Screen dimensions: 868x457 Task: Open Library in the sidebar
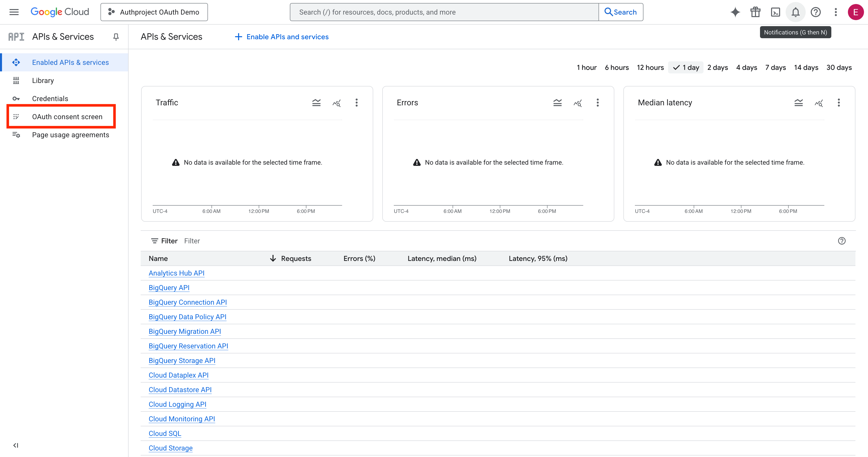pos(43,80)
